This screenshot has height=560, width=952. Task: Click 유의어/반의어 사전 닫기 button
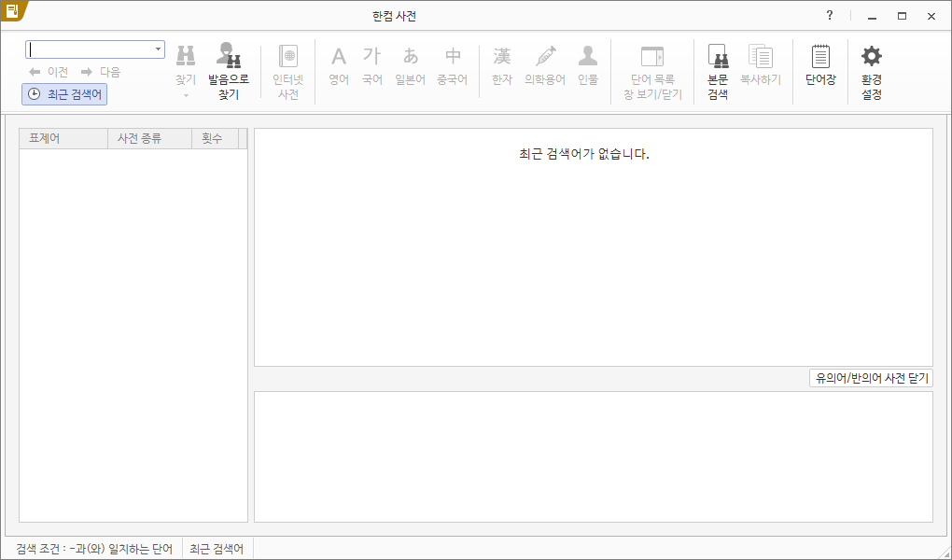pos(871,378)
